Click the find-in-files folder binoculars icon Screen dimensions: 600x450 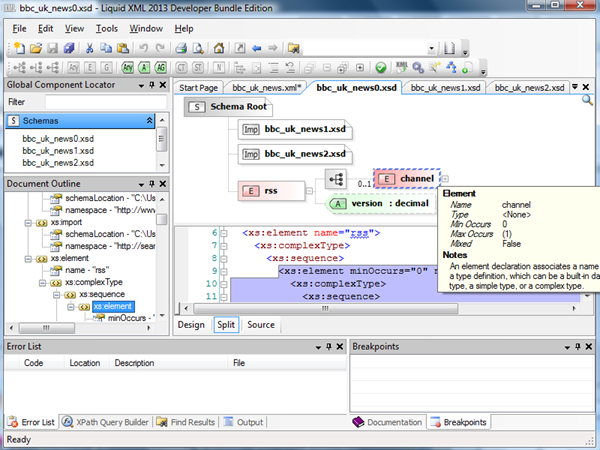pos(293,48)
